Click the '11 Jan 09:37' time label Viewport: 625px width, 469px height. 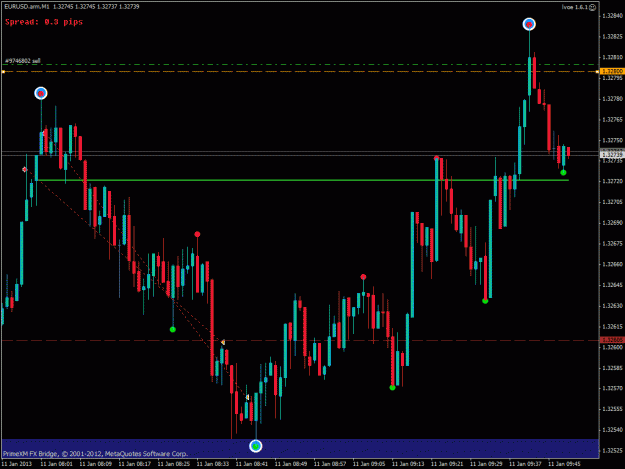tap(525, 464)
